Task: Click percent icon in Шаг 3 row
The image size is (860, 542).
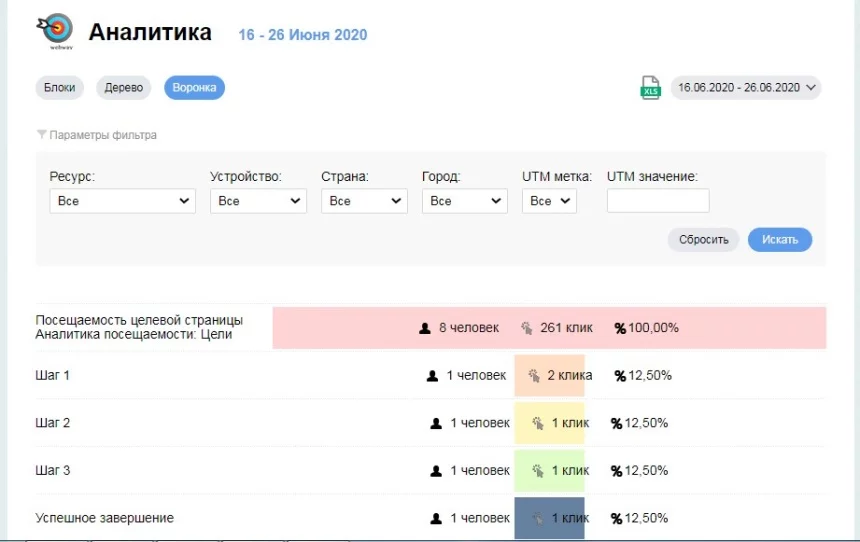Action: [617, 471]
